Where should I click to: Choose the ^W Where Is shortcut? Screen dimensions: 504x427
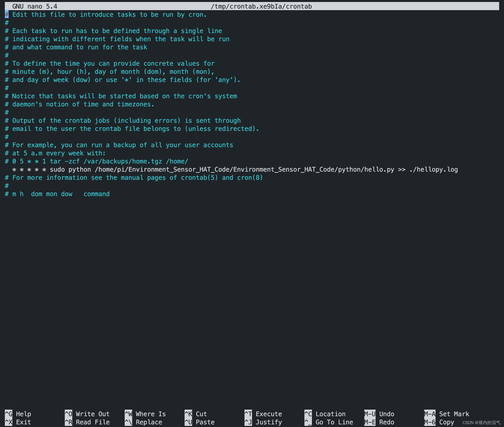coord(145,414)
